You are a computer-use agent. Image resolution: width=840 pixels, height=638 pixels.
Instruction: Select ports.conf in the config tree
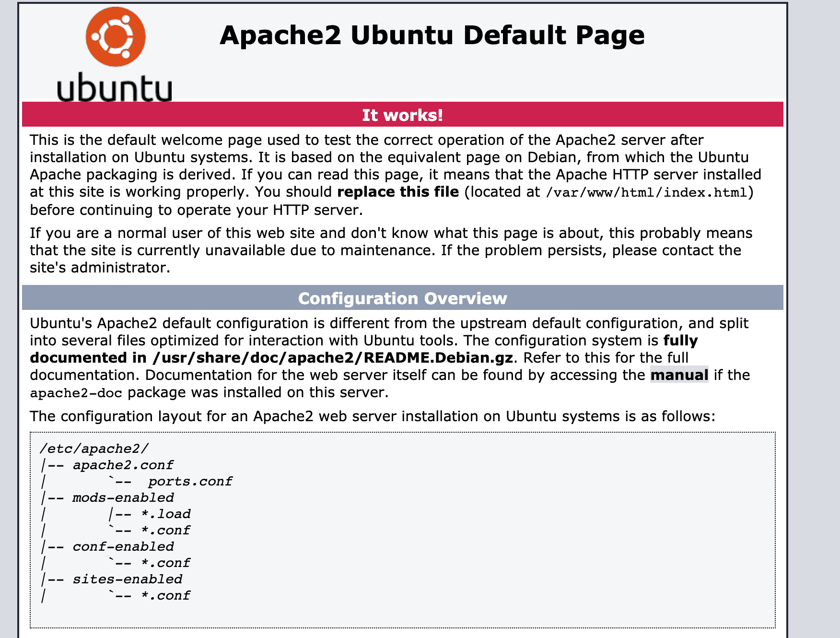pos(190,481)
